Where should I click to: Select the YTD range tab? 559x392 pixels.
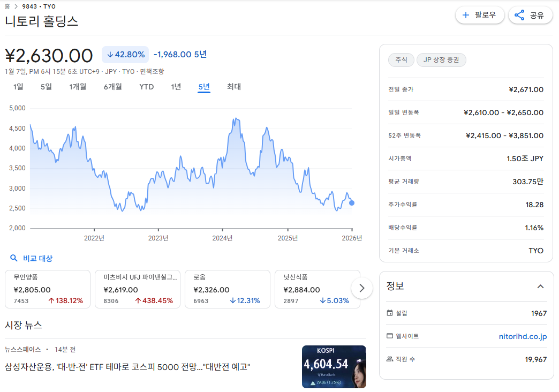point(147,87)
